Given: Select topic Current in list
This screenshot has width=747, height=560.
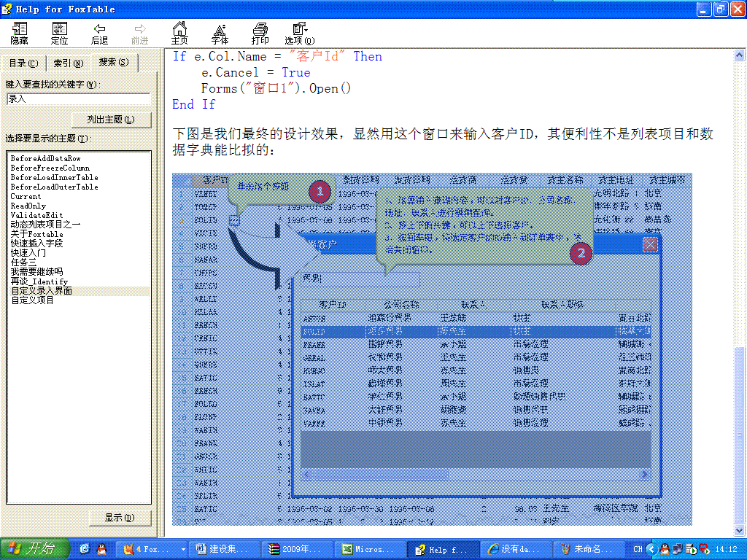Looking at the screenshot, I should coord(26,196).
